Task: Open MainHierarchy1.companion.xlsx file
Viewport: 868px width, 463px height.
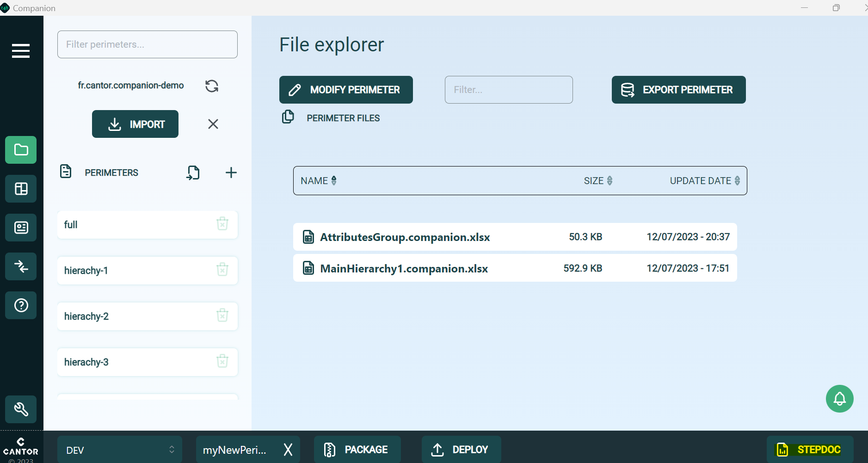Action: [x=515, y=268]
